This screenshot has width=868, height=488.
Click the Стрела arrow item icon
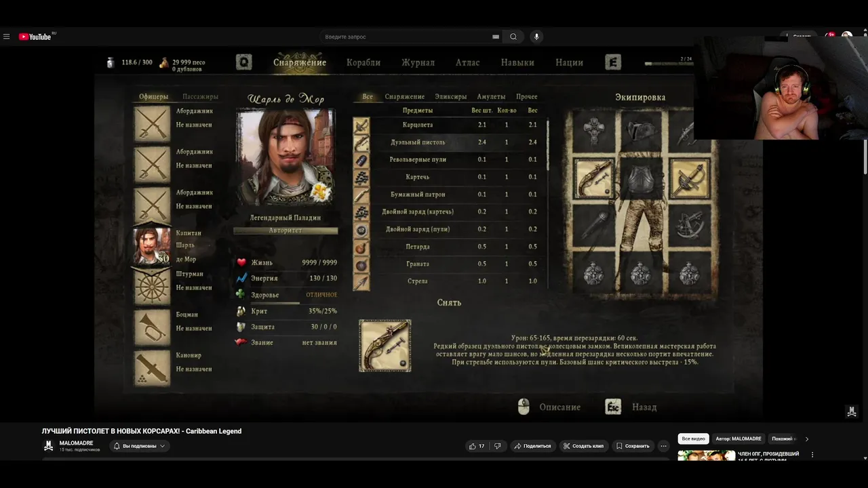tap(361, 282)
